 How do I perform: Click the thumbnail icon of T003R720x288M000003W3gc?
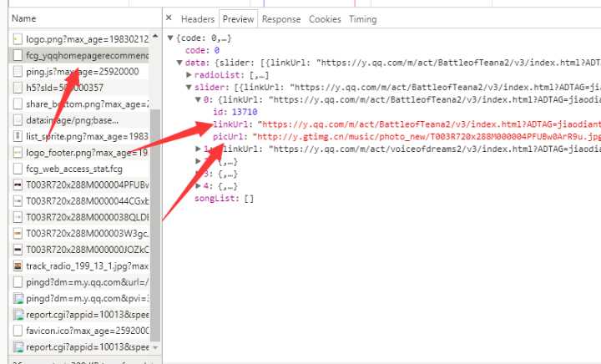[x=18, y=233]
